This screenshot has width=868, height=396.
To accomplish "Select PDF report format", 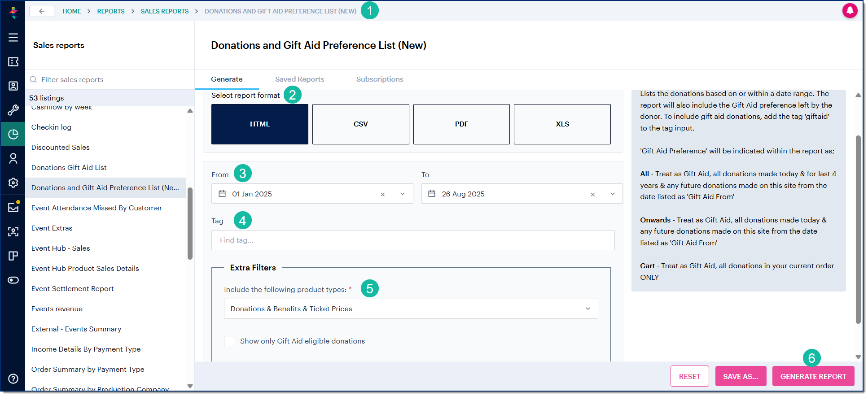I will (461, 124).
